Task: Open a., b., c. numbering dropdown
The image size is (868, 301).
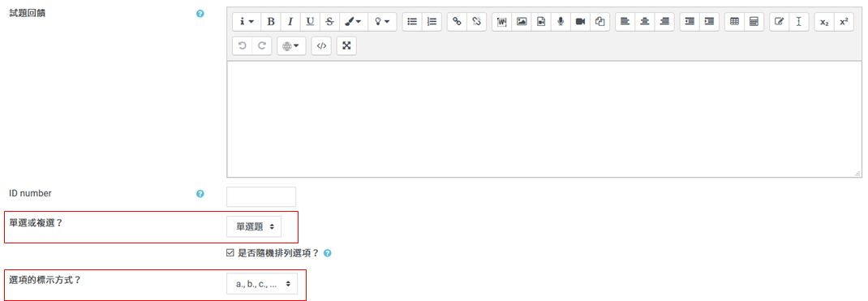Action: (x=262, y=283)
